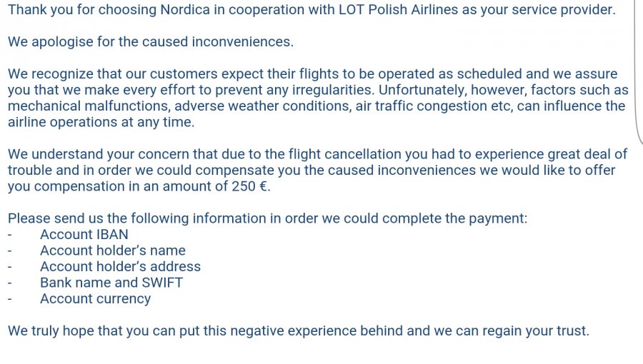Click the line starting "We understand your concern"
The height and width of the screenshot is (364, 643).
317,154
